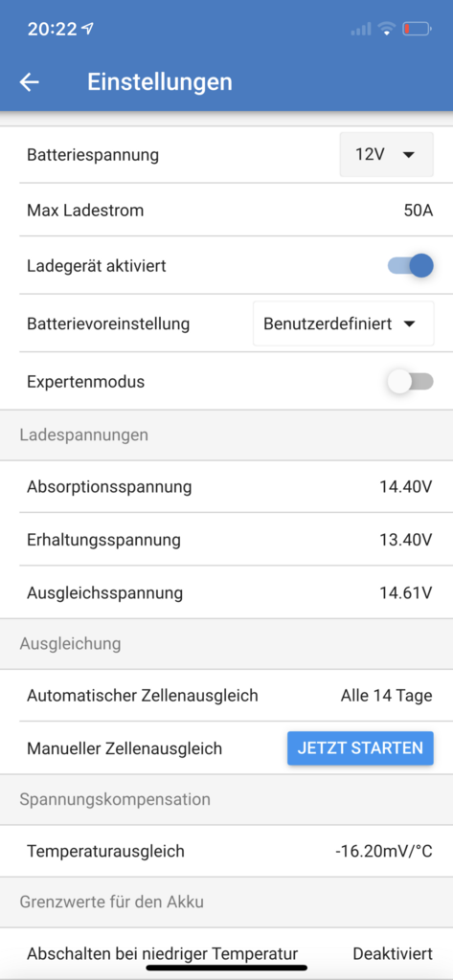The image size is (453, 980).
Task: Open the Automatischer Zellenausgleich Alle 14 Tage setting
Action: 226,695
